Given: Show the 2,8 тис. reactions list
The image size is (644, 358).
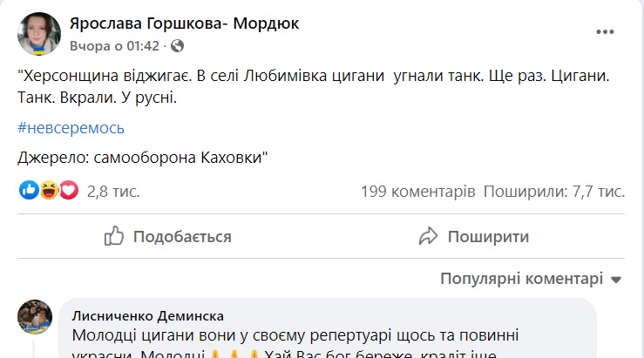Looking at the screenshot, I should pos(113,191).
